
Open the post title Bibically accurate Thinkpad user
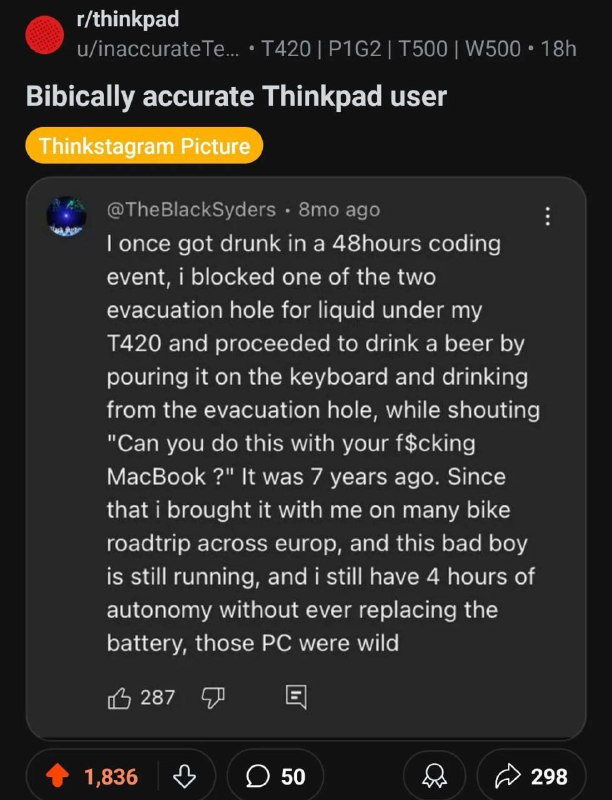(x=237, y=96)
